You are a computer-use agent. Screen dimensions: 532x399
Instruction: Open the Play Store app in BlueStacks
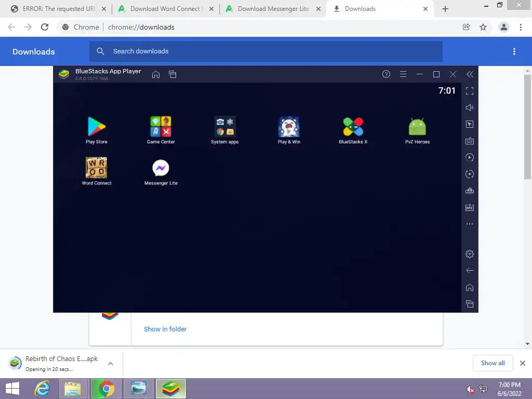[x=97, y=130]
